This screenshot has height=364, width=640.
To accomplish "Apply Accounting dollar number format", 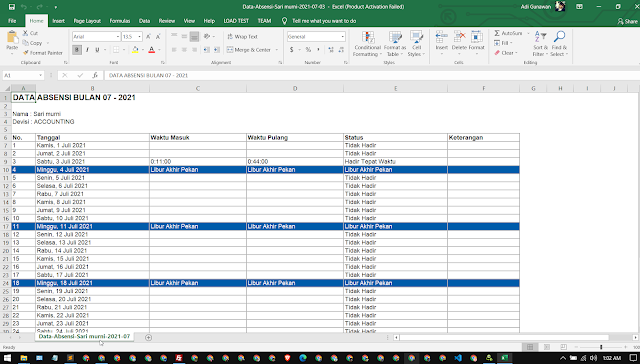I will pos(291,50).
